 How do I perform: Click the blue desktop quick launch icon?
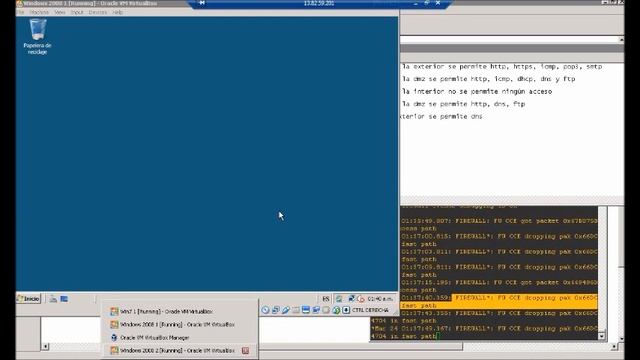click(64, 299)
